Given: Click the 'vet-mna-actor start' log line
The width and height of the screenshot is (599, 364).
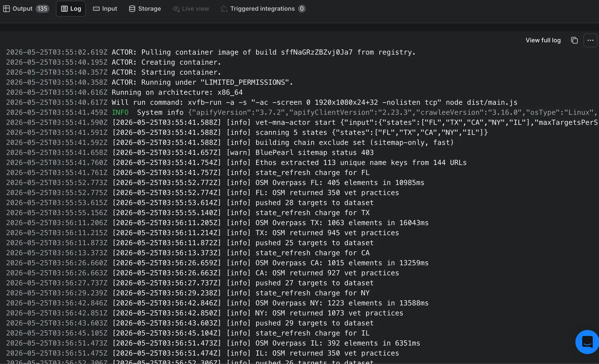Looking at the screenshot, I should [302, 122].
